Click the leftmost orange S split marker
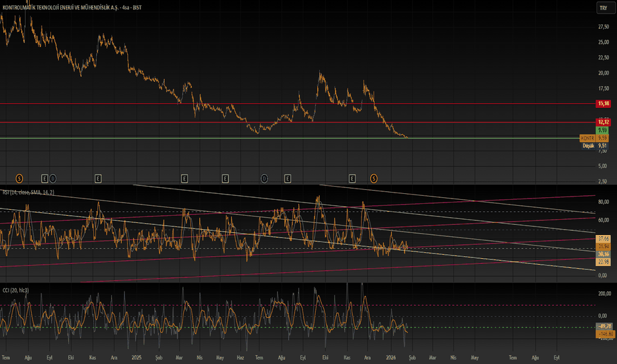 coord(19,178)
